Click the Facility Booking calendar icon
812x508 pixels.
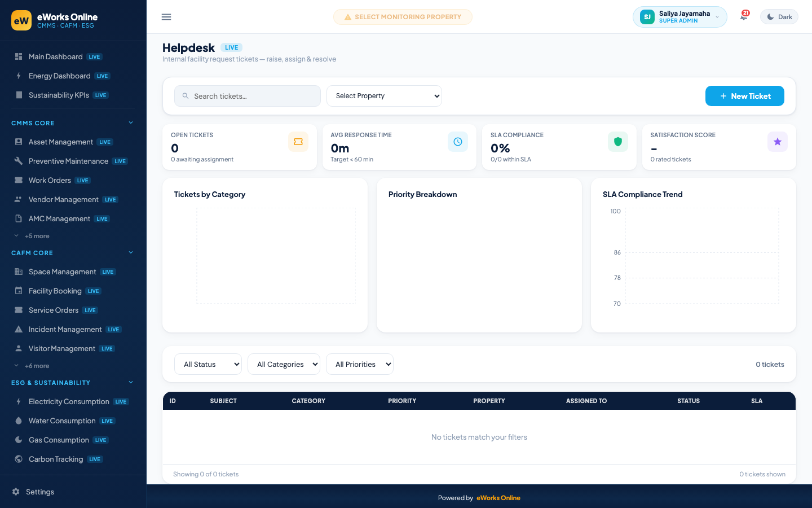(19, 291)
